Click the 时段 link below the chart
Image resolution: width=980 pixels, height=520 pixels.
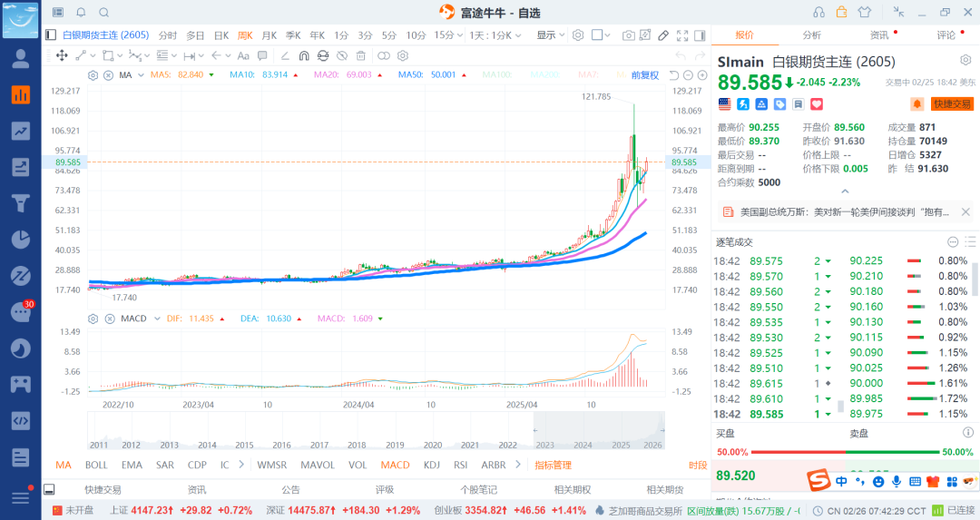pyautogui.click(x=698, y=466)
